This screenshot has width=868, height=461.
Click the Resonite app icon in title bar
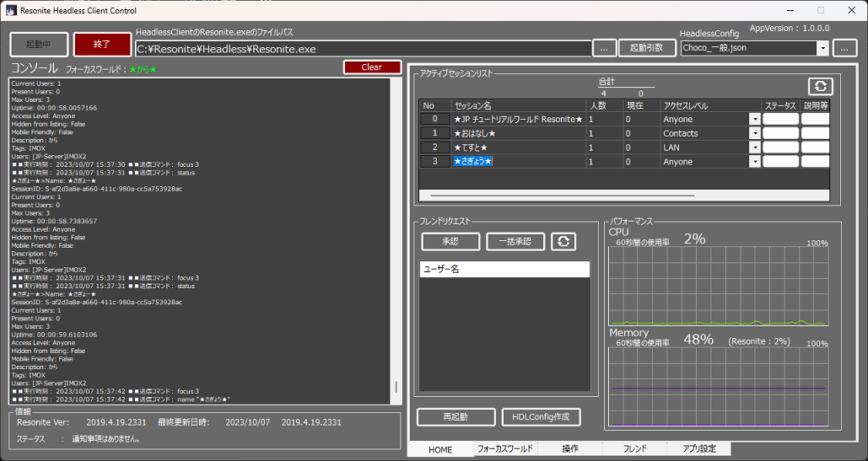10,10
